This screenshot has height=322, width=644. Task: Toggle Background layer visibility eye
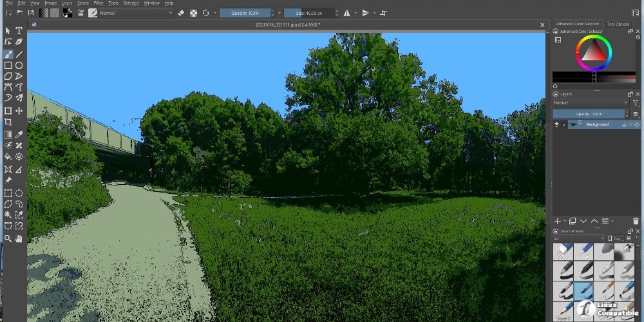tap(557, 124)
